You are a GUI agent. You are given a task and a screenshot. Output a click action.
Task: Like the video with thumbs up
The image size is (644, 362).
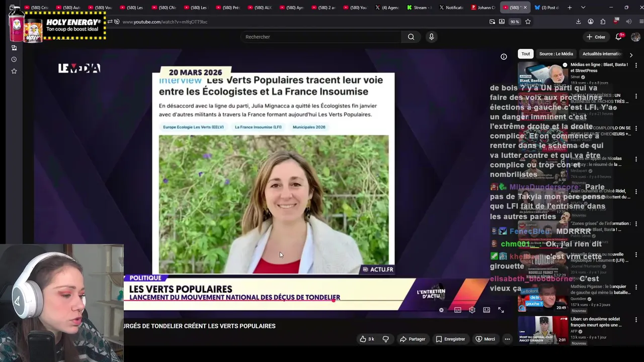coord(367,339)
